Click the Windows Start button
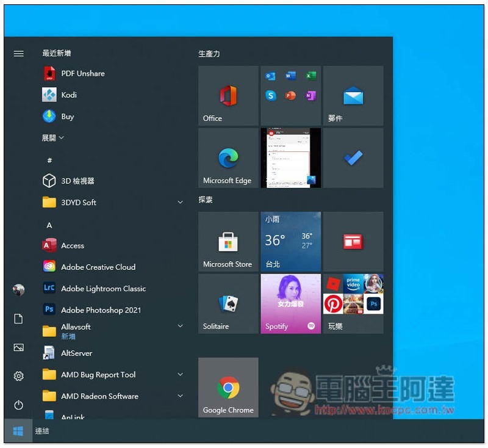Viewport: 488px width, 448px height. (18, 431)
